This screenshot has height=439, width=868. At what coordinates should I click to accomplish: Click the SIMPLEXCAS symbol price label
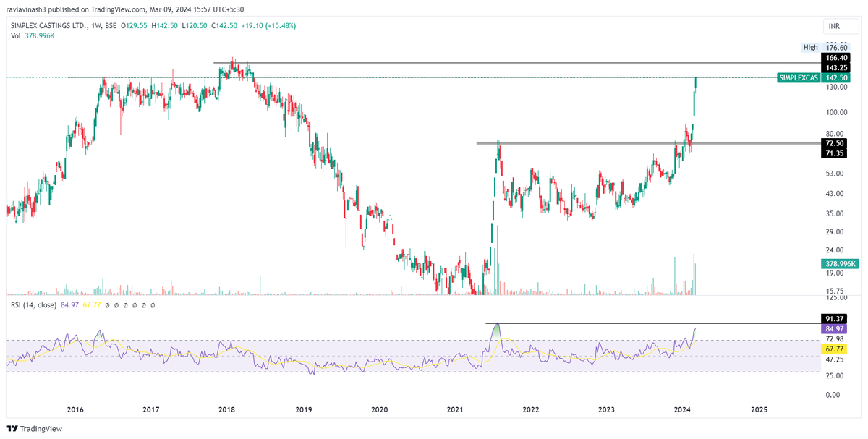click(x=799, y=77)
